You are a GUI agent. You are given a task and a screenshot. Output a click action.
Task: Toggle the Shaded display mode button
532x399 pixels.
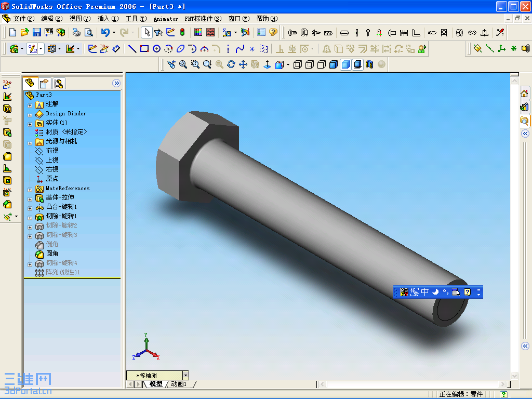pos(345,64)
